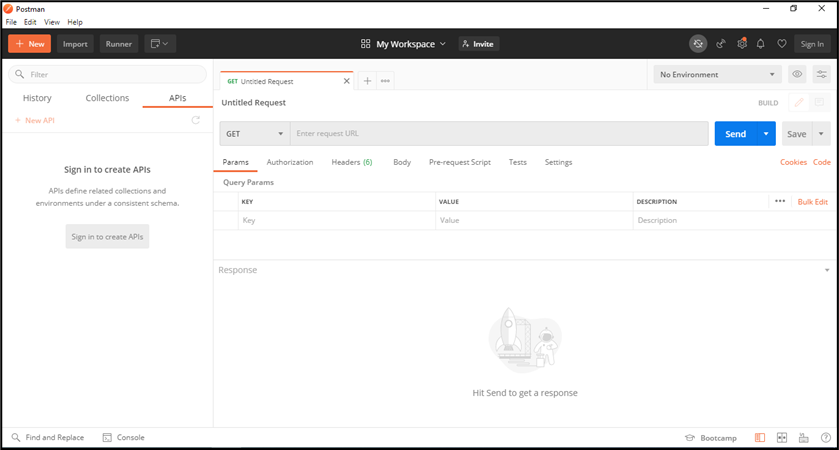Open the Runner button
Viewport: 839px width, 450px height.
click(119, 44)
